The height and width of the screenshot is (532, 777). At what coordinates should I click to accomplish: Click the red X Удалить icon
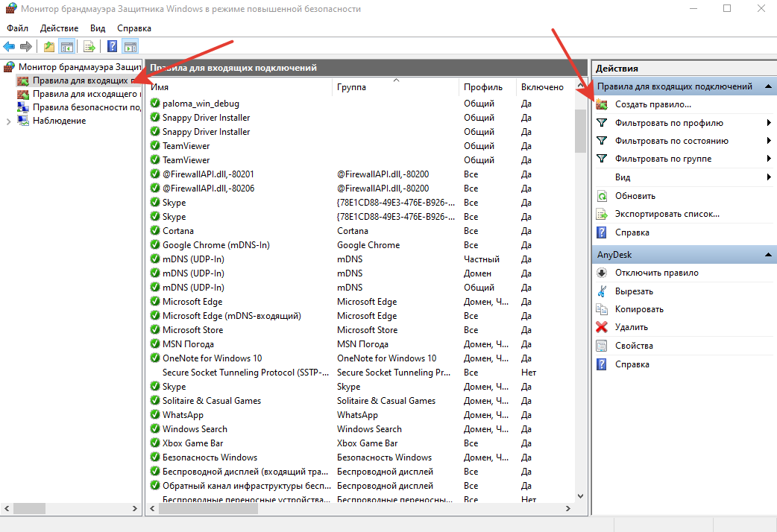point(602,327)
